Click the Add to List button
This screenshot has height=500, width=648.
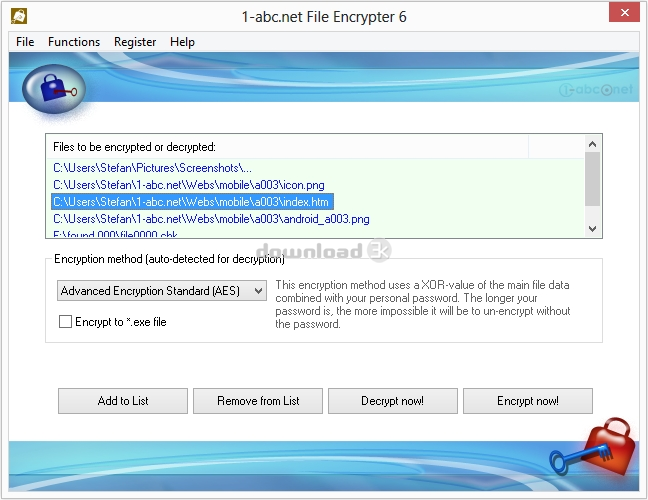(123, 401)
